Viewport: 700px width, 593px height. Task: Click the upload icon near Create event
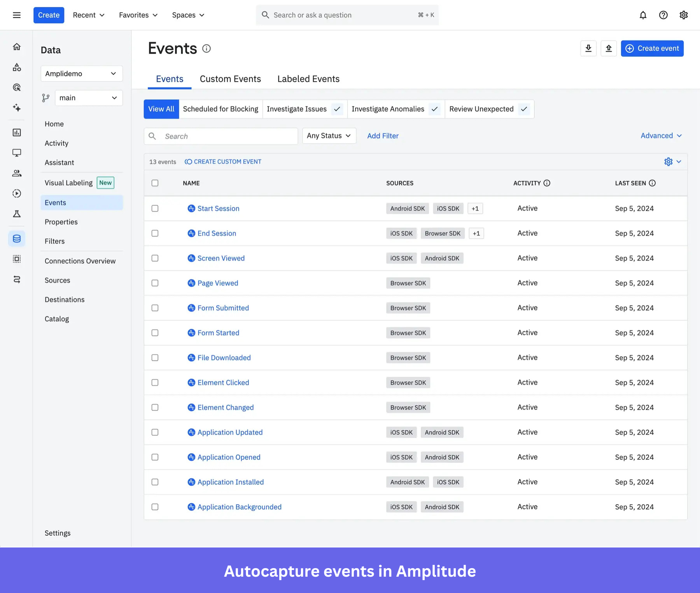coord(609,49)
